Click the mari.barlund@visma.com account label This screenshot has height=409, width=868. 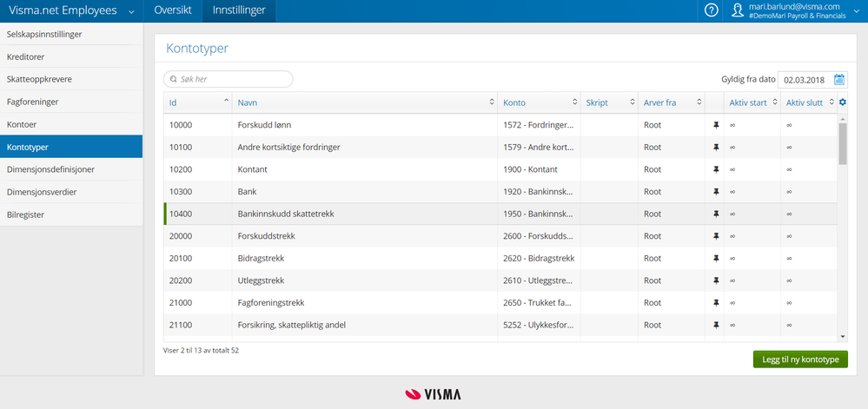(792, 7)
